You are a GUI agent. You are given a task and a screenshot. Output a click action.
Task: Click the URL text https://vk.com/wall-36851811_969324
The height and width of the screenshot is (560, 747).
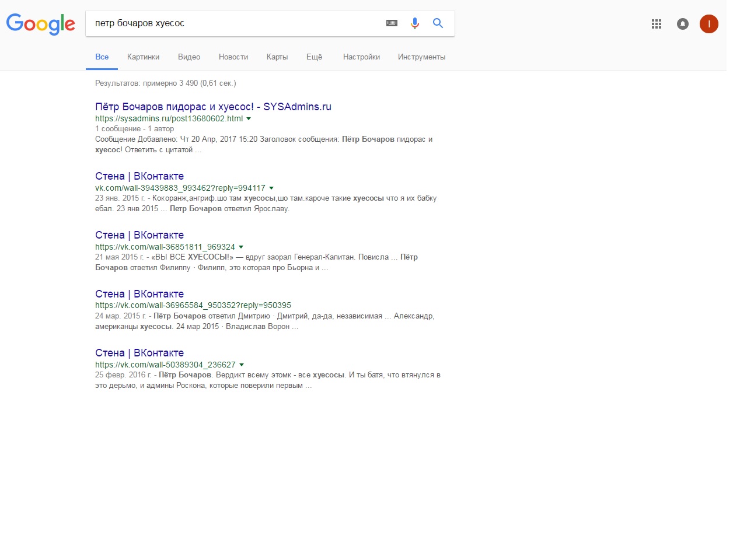click(165, 247)
